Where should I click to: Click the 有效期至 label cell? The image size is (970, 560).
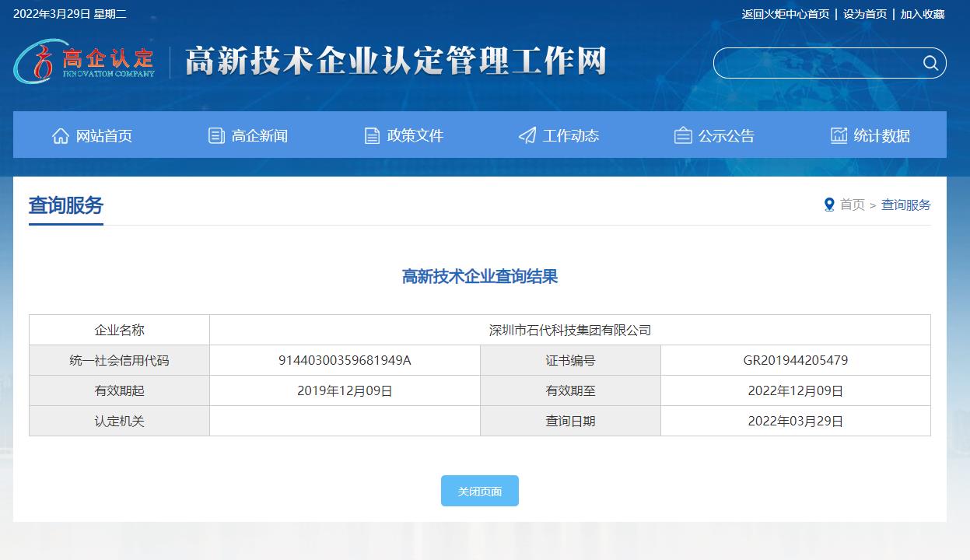click(x=570, y=390)
